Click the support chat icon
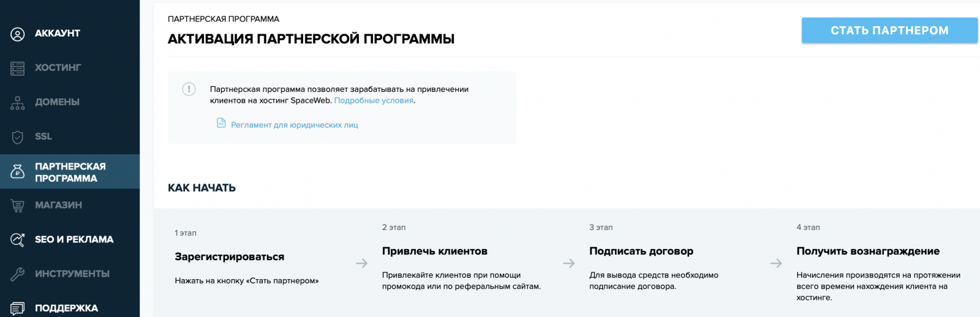Viewport: 980px width, 317px height. click(x=18, y=308)
